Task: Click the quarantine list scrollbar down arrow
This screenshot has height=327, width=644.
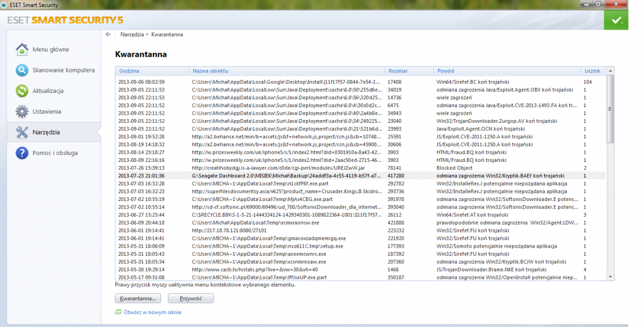Action: pos(610,277)
